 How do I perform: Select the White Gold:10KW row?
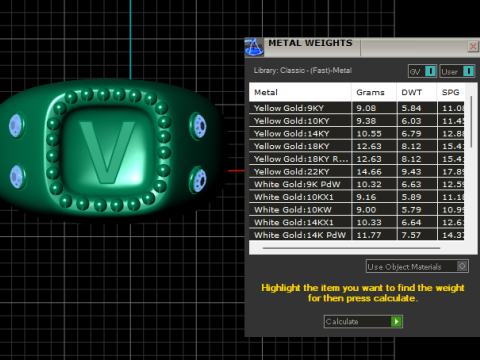click(357, 210)
